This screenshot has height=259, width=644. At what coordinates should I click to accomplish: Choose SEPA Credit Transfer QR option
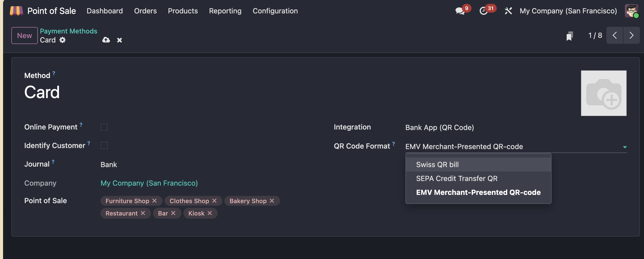tap(456, 178)
